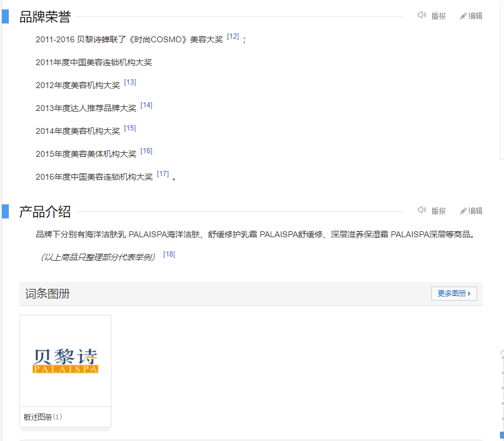The height and width of the screenshot is (441, 504).
Task: Click product paragraph starting 品牌下分别有海洋洁肤乳
Action: [256, 234]
